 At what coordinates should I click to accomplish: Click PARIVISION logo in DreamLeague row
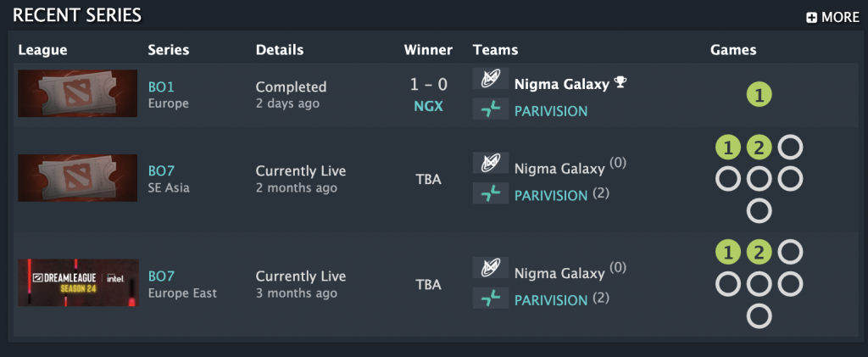coord(491,298)
